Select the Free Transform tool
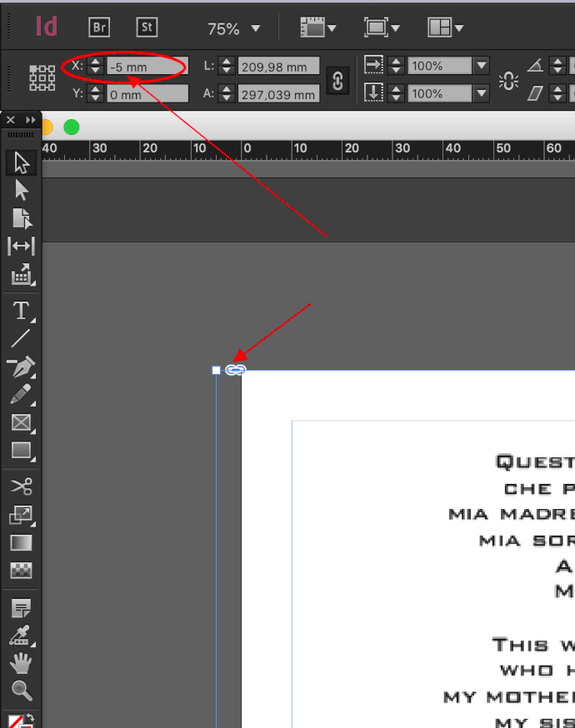This screenshot has width=575, height=728. (x=22, y=515)
